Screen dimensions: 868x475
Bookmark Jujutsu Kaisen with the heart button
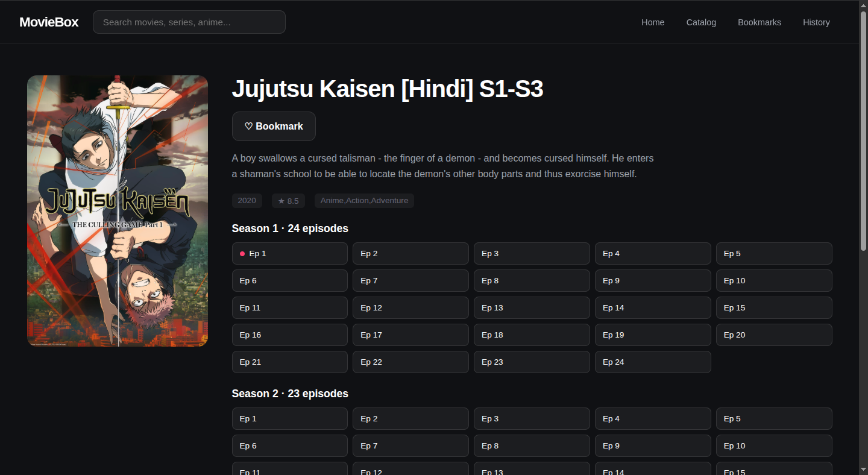[x=274, y=127]
